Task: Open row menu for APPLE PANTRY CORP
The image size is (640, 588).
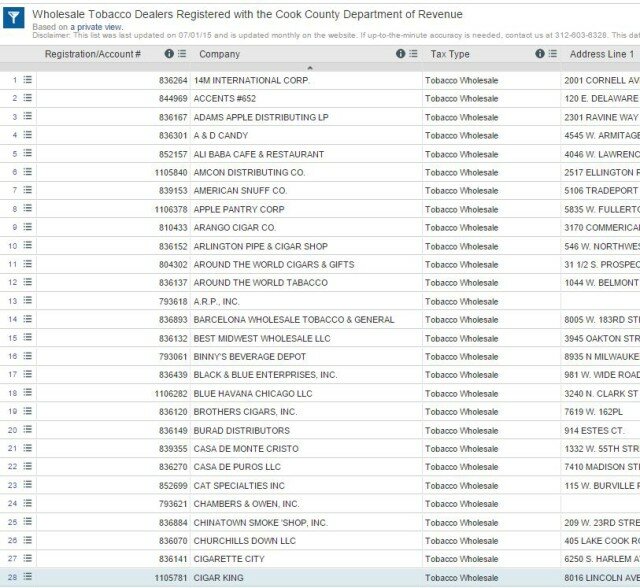Action: (x=27, y=209)
